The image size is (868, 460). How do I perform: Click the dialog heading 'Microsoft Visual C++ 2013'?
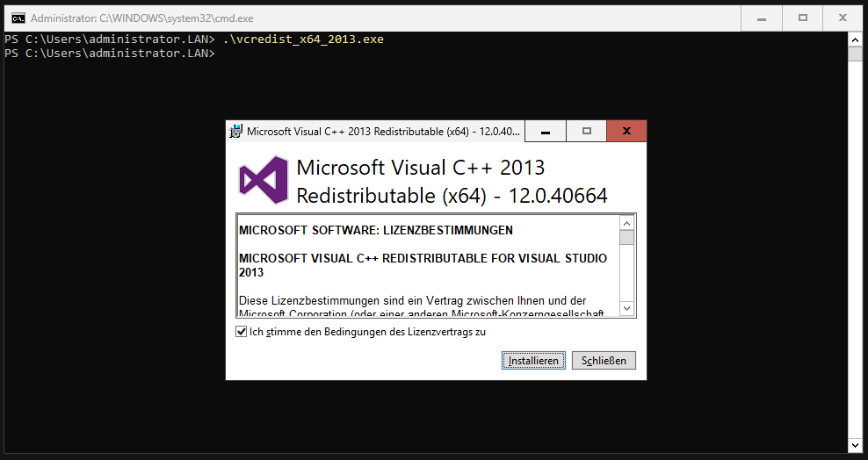tap(421, 168)
